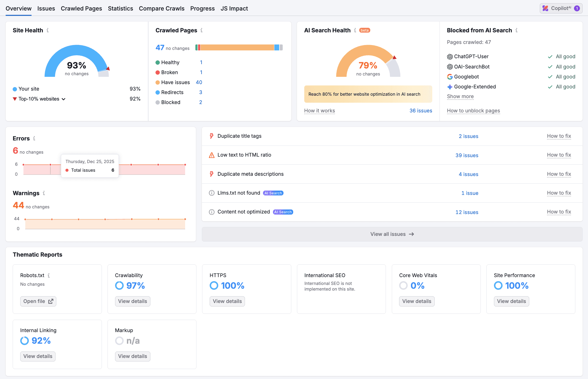This screenshot has height=379, width=588.
Task: Click the Blocked from AI Search info icon
Action: pyautogui.click(x=516, y=30)
